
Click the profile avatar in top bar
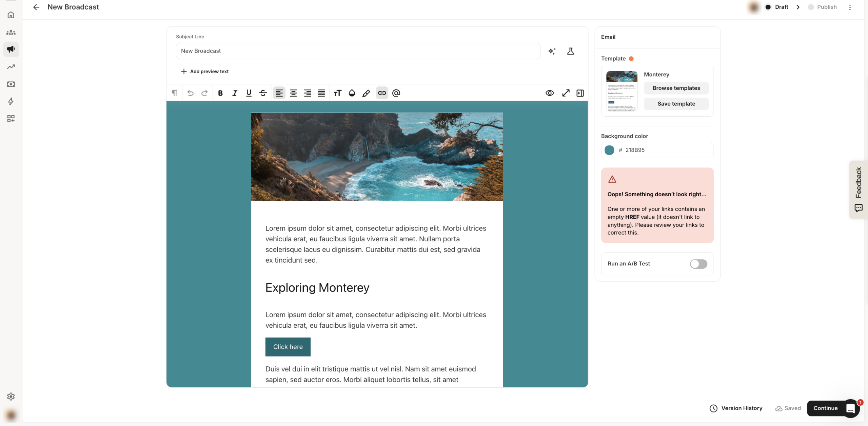[753, 7]
